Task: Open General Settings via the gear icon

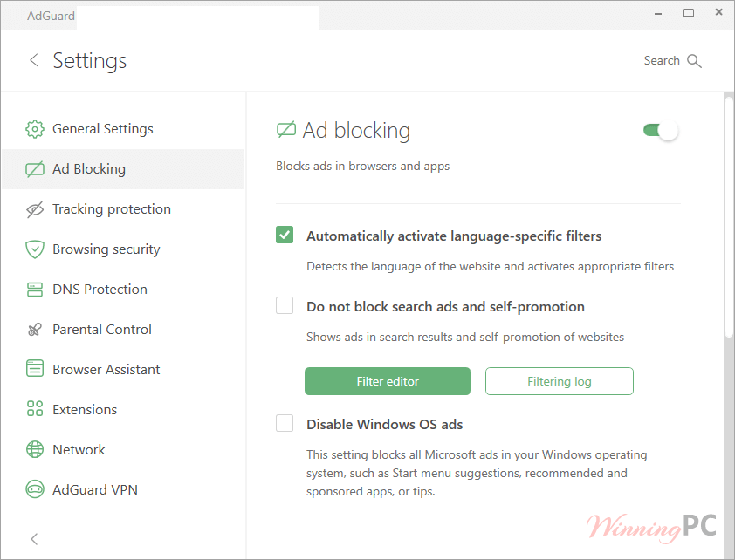Action: coord(34,128)
